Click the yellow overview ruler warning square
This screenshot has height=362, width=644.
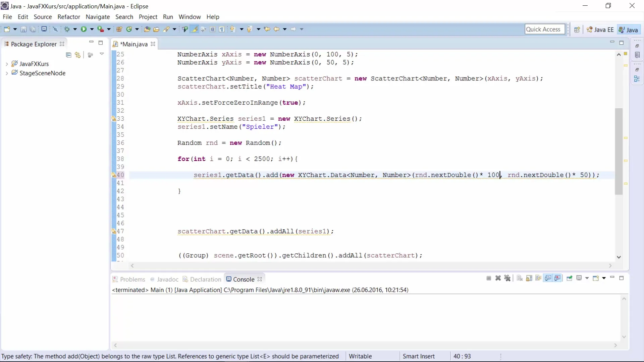pos(626,54)
